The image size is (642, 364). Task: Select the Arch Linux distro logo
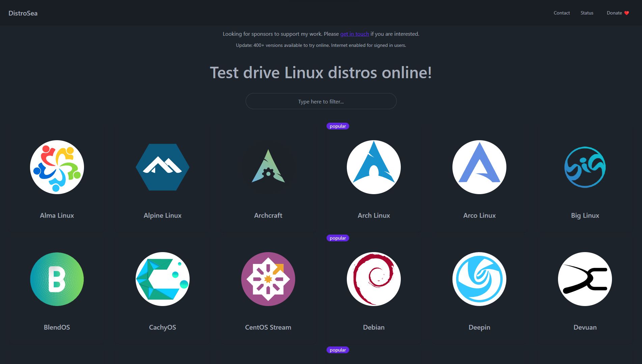pos(373,167)
